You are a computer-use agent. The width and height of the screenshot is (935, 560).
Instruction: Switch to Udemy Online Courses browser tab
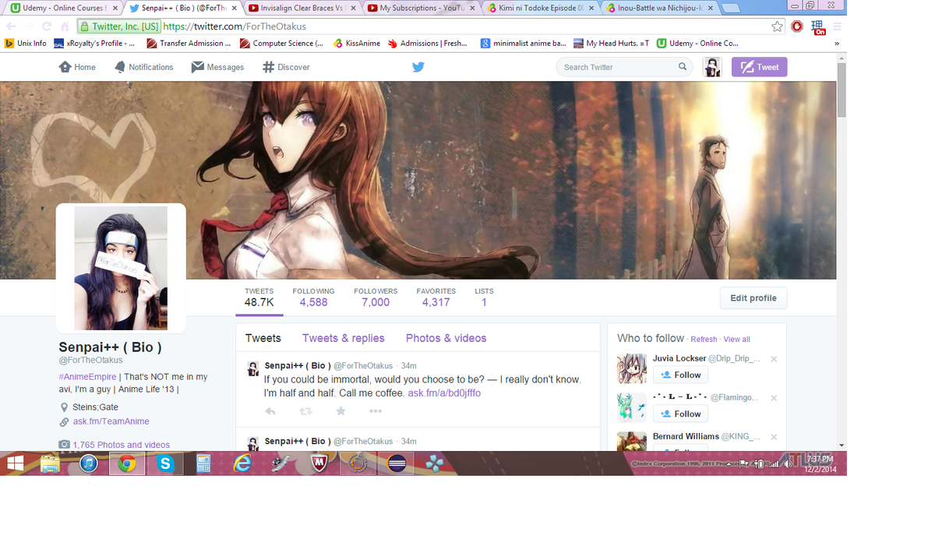click(64, 9)
